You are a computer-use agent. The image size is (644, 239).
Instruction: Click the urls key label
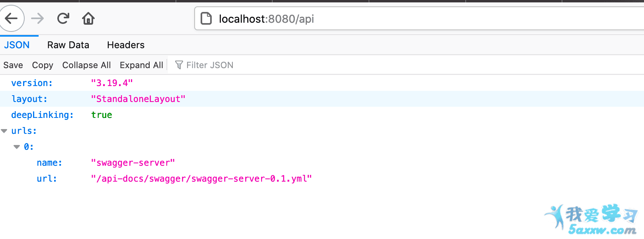pyautogui.click(x=24, y=131)
